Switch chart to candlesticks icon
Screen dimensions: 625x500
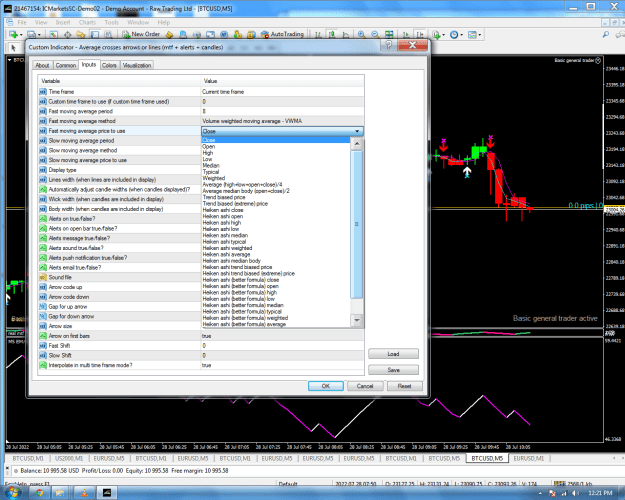[332, 35]
